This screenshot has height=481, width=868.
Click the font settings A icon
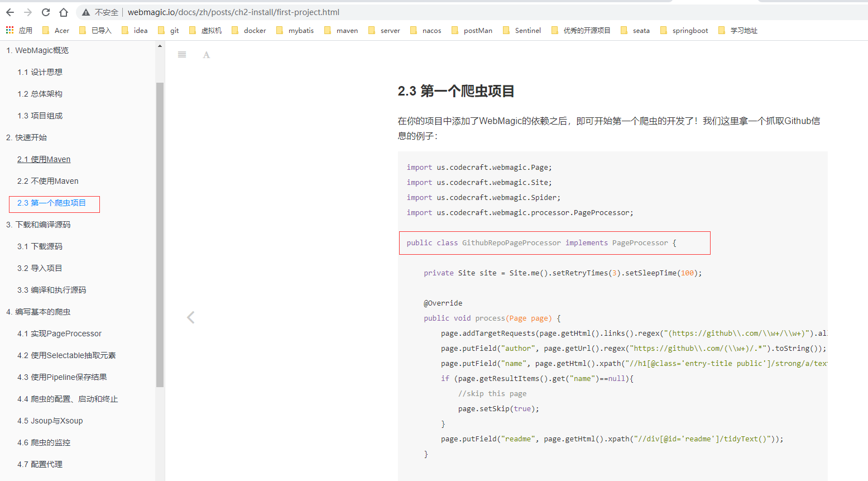click(206, 54)
